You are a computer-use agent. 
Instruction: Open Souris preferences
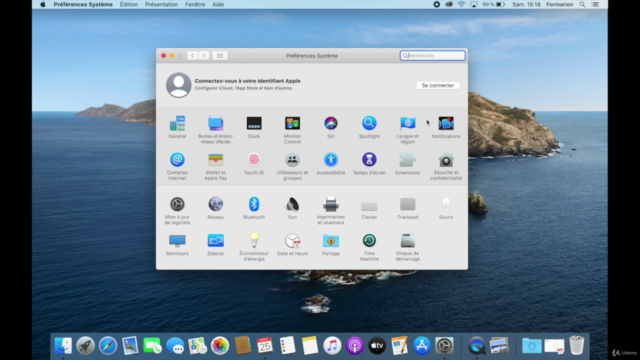446,204
